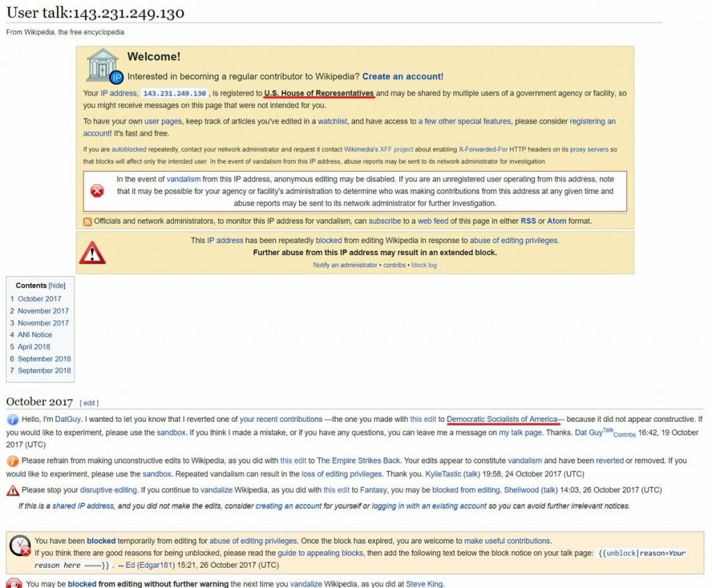Click vandalism link in red-bordered notice

184,179
